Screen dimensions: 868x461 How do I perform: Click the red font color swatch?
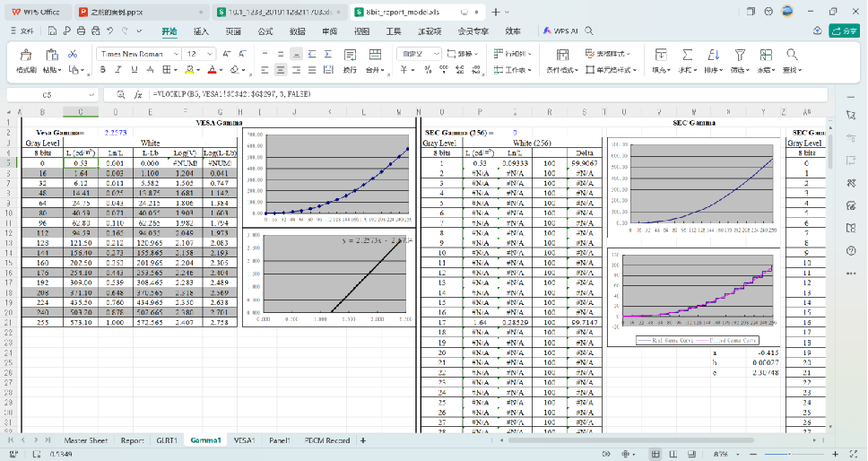coord(212,70)
